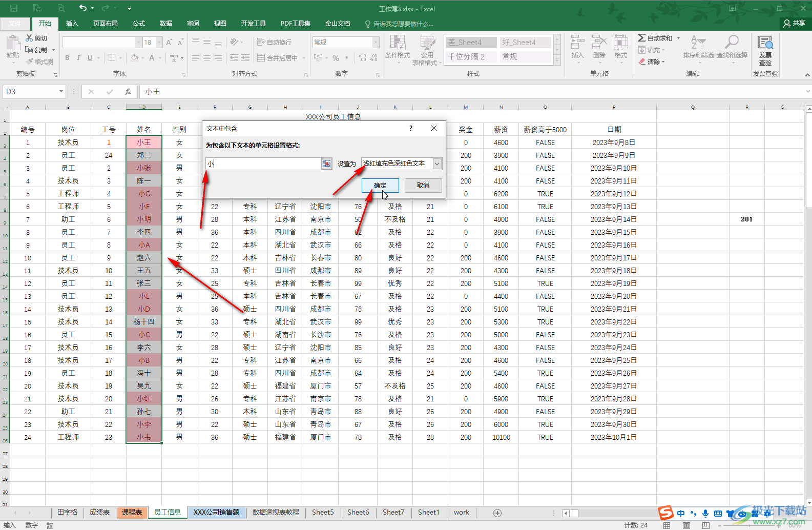Screen dimensions: 812x530
Task: Open the Insert (插入) ribbon tab
Action: click(x=72, y=23)
